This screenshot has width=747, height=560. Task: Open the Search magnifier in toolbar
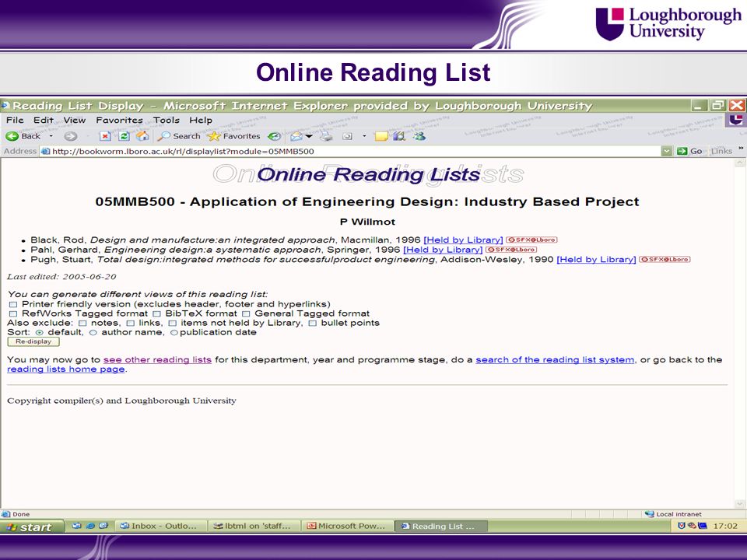164,136
